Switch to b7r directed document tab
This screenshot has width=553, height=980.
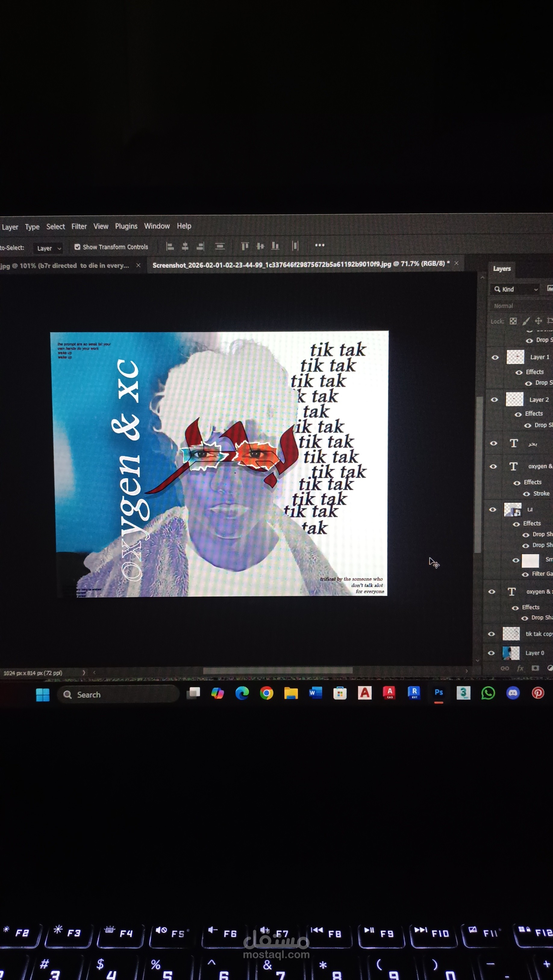[65, 265]
